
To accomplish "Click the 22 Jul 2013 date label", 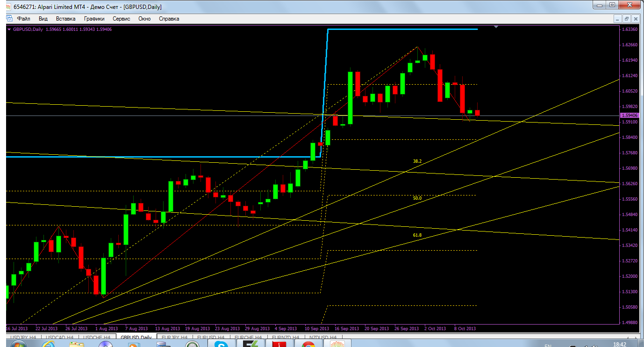I will coord(47,329).
